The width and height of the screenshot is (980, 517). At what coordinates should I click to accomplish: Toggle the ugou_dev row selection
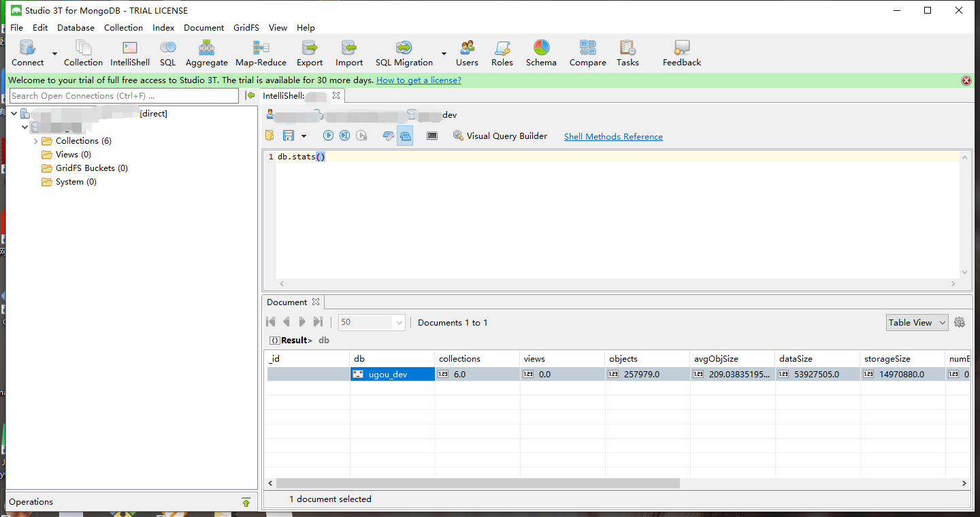pos(392,373)
